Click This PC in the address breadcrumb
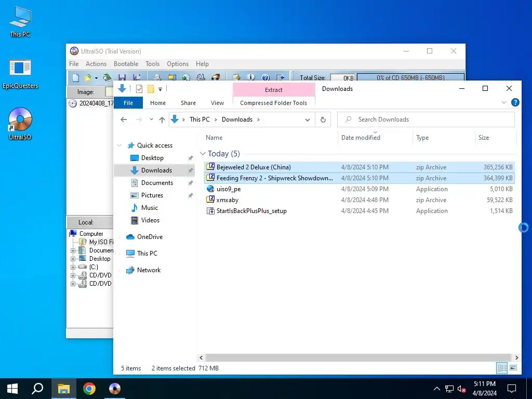Image resolution: width=532 pixels, height=399 pixels. point(199,119)
